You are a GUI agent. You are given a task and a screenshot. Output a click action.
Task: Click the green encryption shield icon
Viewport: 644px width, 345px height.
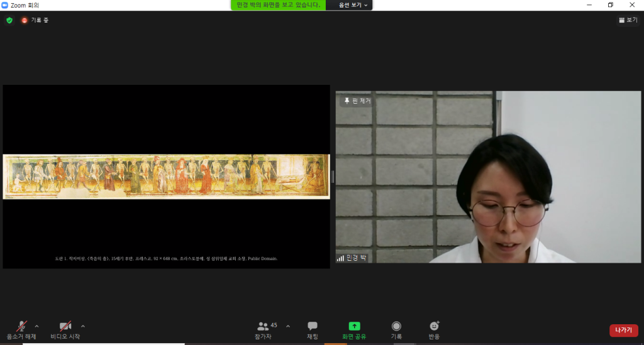[x=9, y=20]
